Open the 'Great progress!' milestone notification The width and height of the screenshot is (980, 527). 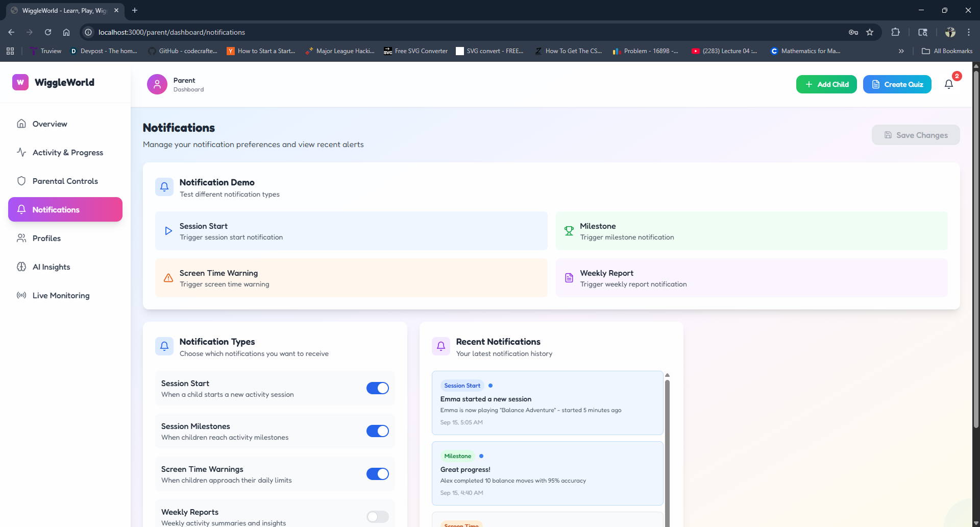click(x=548, y=473)
